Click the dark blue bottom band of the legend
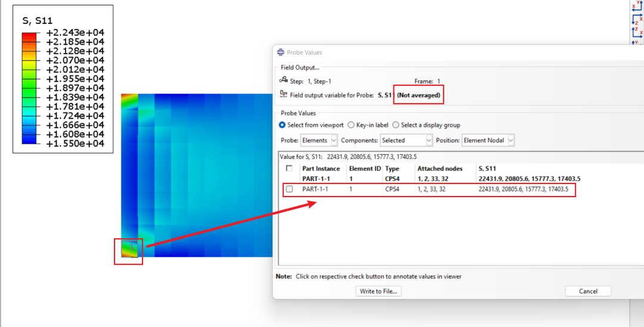Image resolution: width=644 pixels, height=327 pixels. [x=29, y=139]
